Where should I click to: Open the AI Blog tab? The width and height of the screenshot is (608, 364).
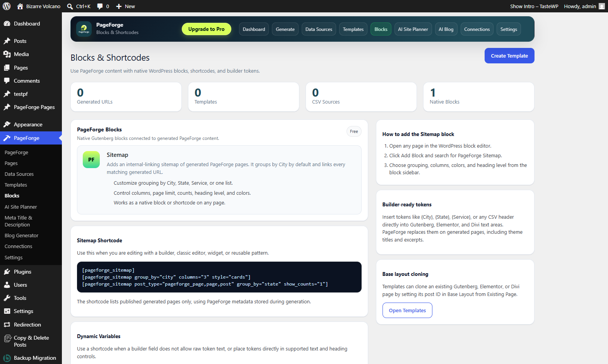coord(446,29)
